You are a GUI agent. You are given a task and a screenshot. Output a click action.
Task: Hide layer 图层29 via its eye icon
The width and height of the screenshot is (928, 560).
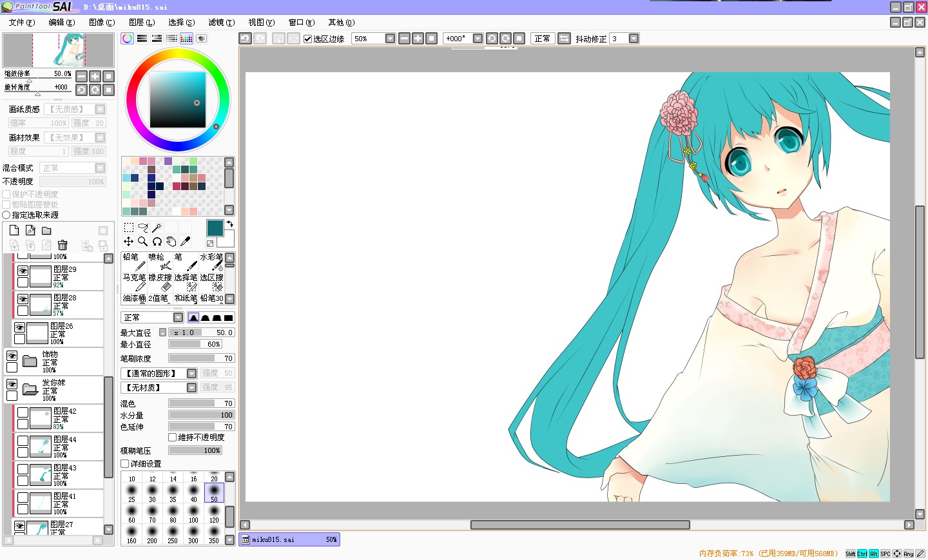coord(23,271)
